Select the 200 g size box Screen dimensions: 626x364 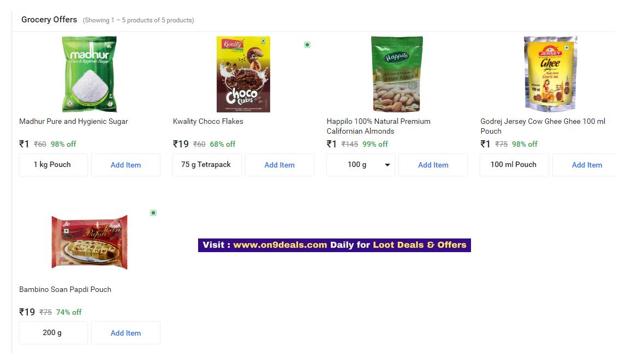point(53,333)
